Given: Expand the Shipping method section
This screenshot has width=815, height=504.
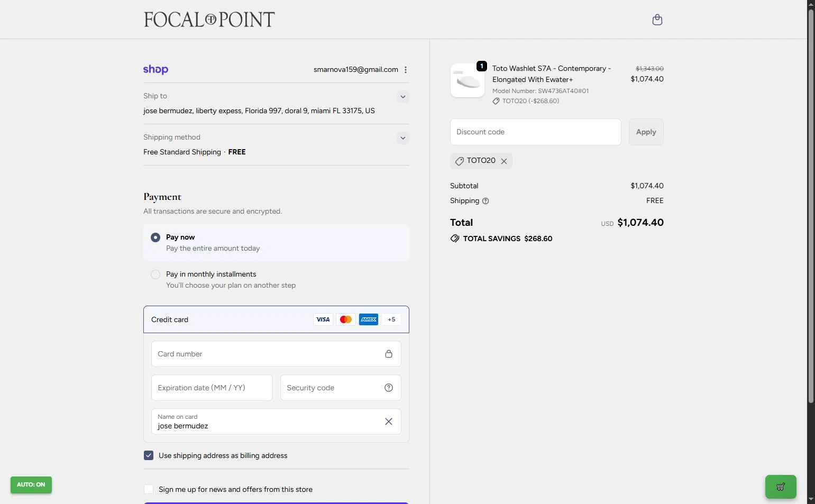Looking at the screenshot, I should point(403,138).
